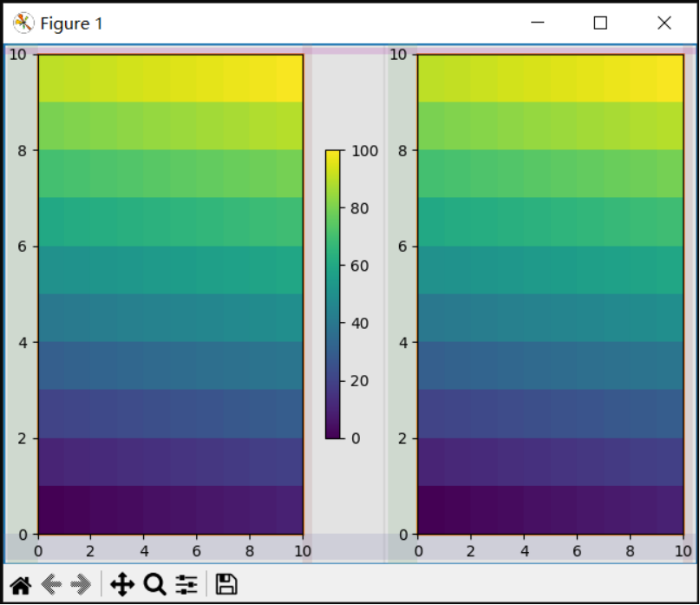Click the right heatmap plot area
This screenshot has height=605, width=700.
551,294
